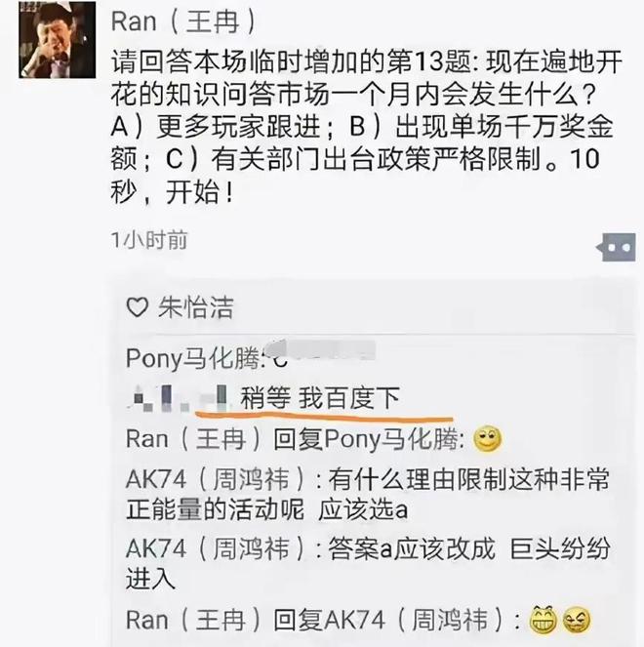The height and width of the screenshot is (647, 644).
Task: Open liker name 朱怡洁
Action: pos(196,307)
